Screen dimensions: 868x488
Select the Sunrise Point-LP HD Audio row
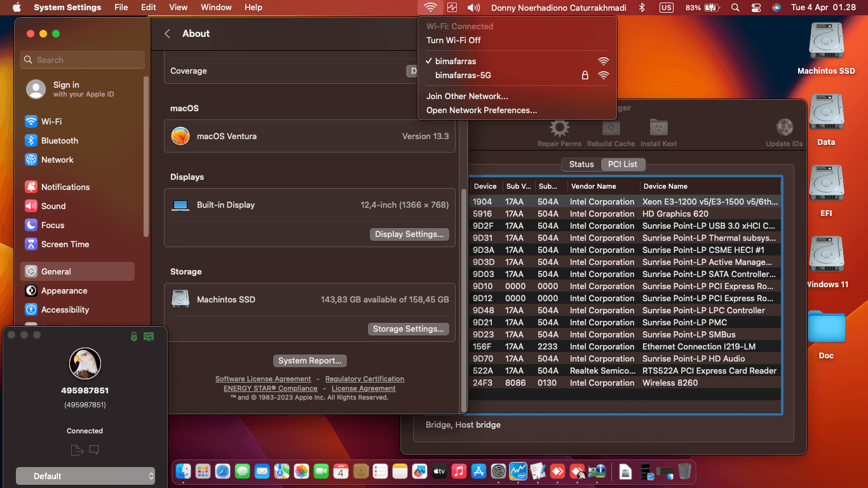tap(625, 358)
